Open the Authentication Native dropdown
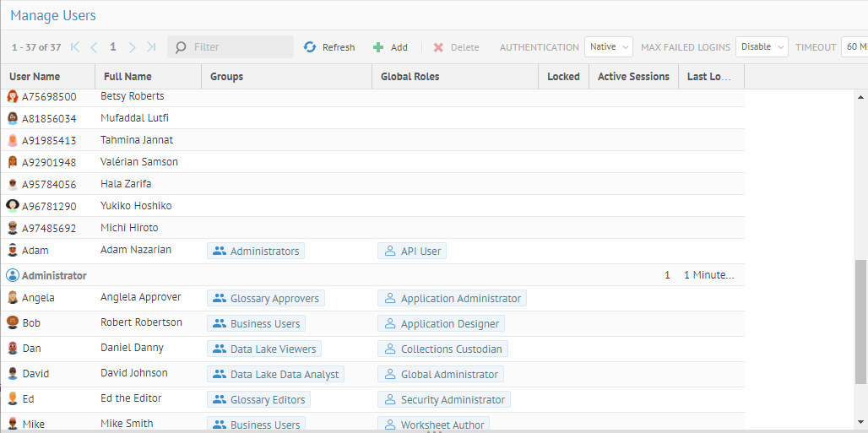The image size is (868, 433). (x=609, y=47)
